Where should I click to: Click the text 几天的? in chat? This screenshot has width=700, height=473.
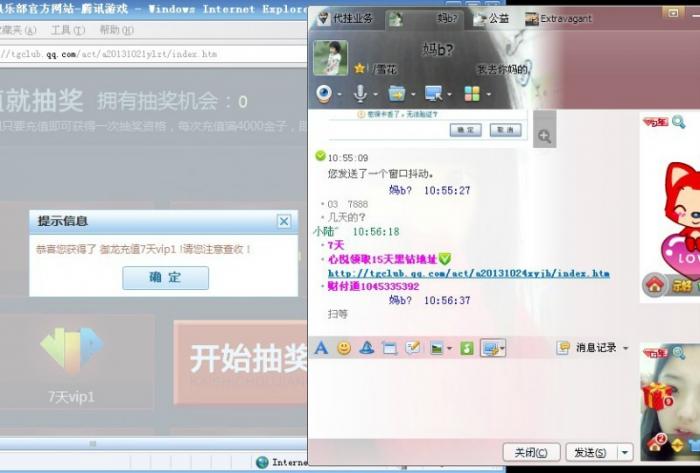point(347,217)
